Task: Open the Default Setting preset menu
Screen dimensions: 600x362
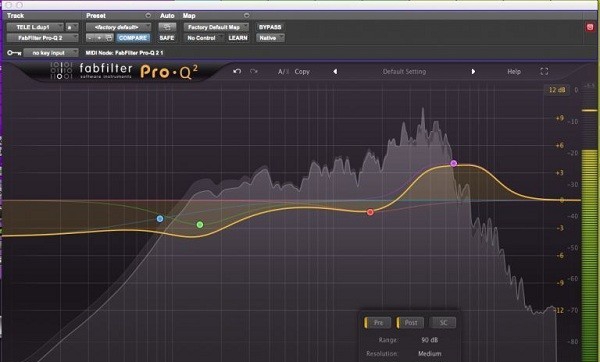Action: [404, 72]
